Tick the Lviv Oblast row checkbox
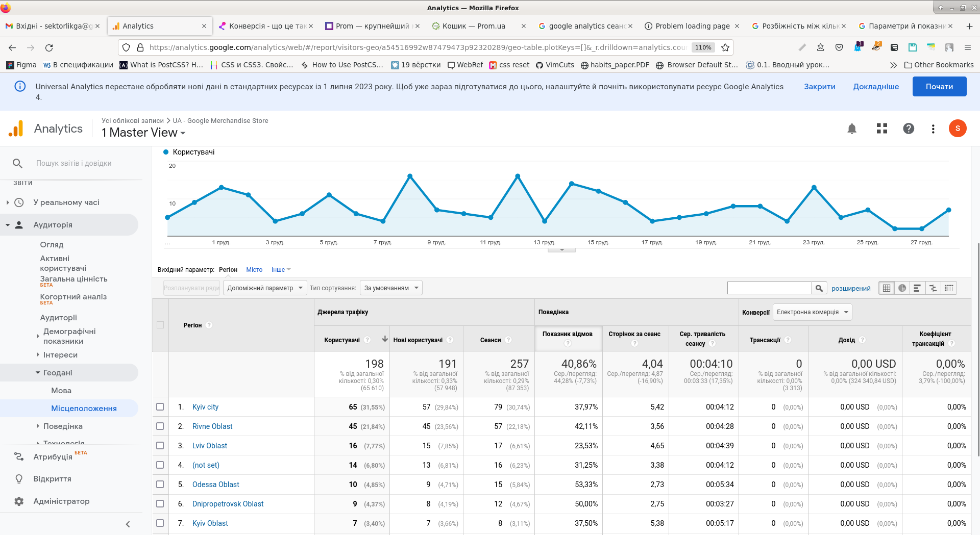Screen dimensions: 980x535 click(160, 446)
